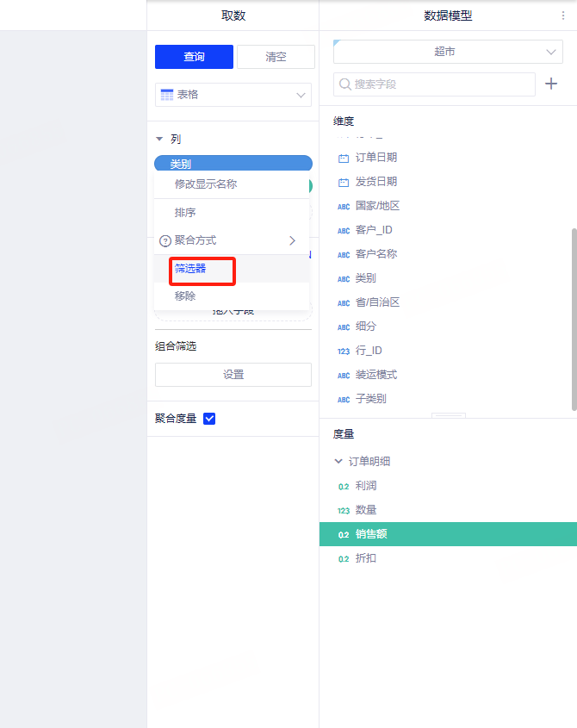The image size is (577, 728).
Task: Choose 排序 from the context menu
Action: pyautogui.click(x=185, y=213)
